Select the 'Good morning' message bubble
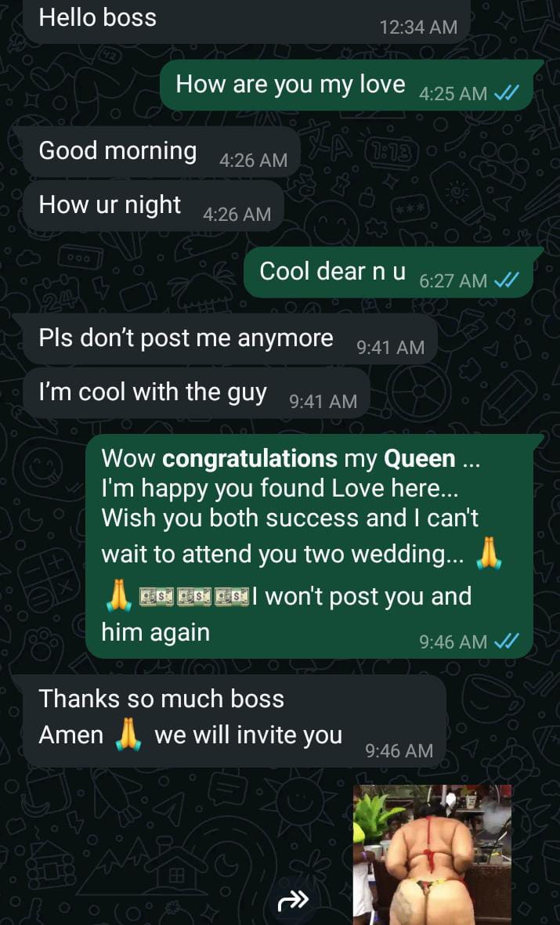Image resolution: width=560 pixels, height=925 pixels. [x=161, y=152]
